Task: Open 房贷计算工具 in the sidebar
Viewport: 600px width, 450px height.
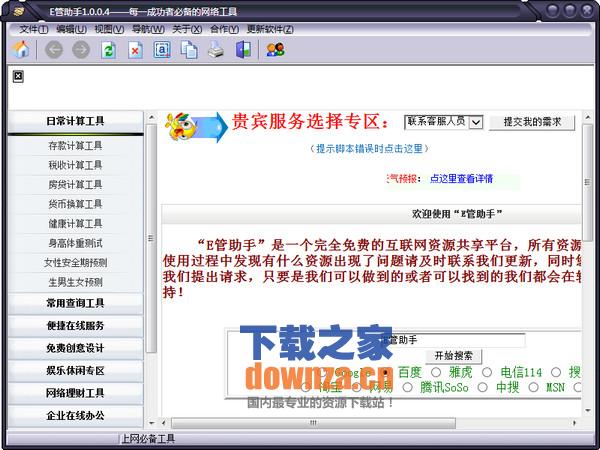Action: (x=75, y=185)
